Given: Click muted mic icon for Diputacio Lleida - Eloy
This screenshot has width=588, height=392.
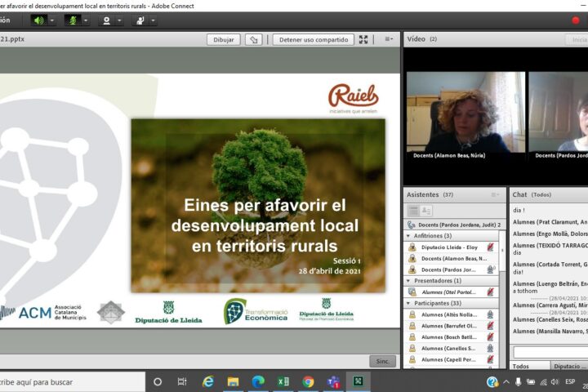Looking at the screenshot, I should [x=490, y=247].
